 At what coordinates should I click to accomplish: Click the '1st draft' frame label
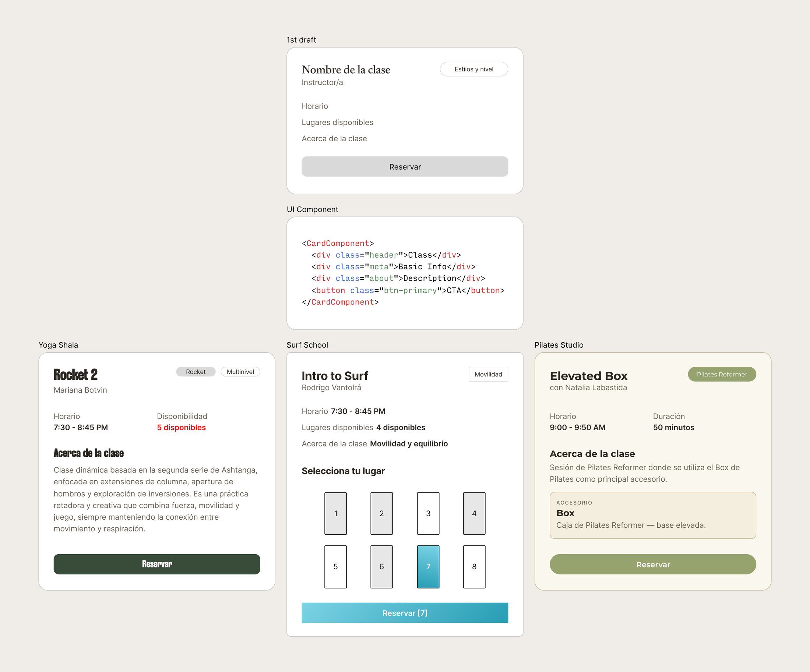point(301,40)
